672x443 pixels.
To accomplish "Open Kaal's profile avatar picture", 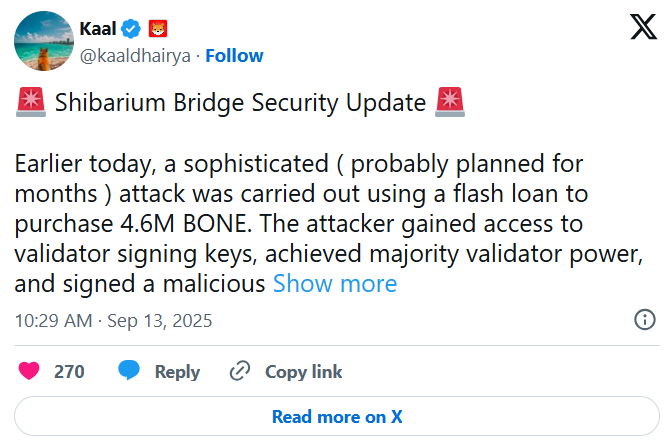I will pos(40,43).
